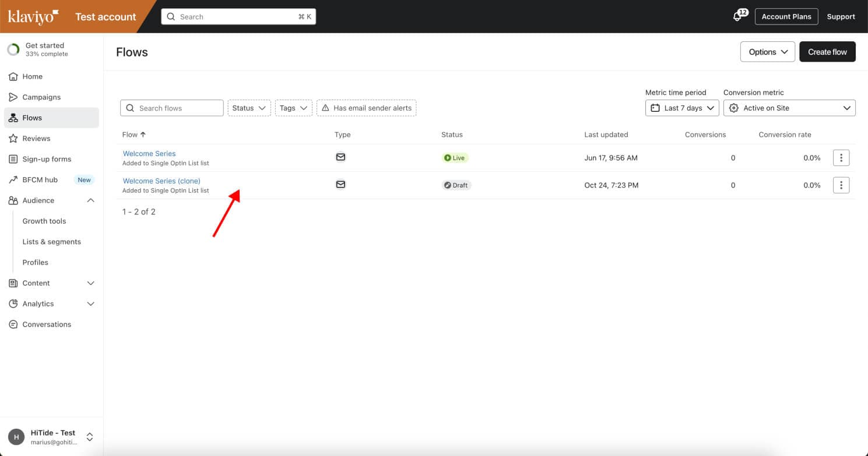Viewport: 868px width, 456px height.
Task: Toggle the Has email sender alerts filter
Action: pos(366,108)
